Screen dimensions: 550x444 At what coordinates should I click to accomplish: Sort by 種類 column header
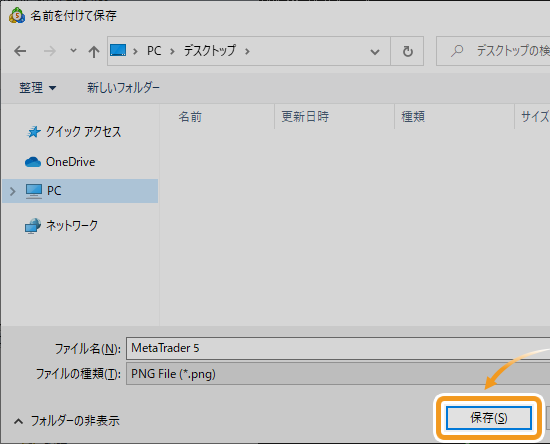[x=413, y=116]
